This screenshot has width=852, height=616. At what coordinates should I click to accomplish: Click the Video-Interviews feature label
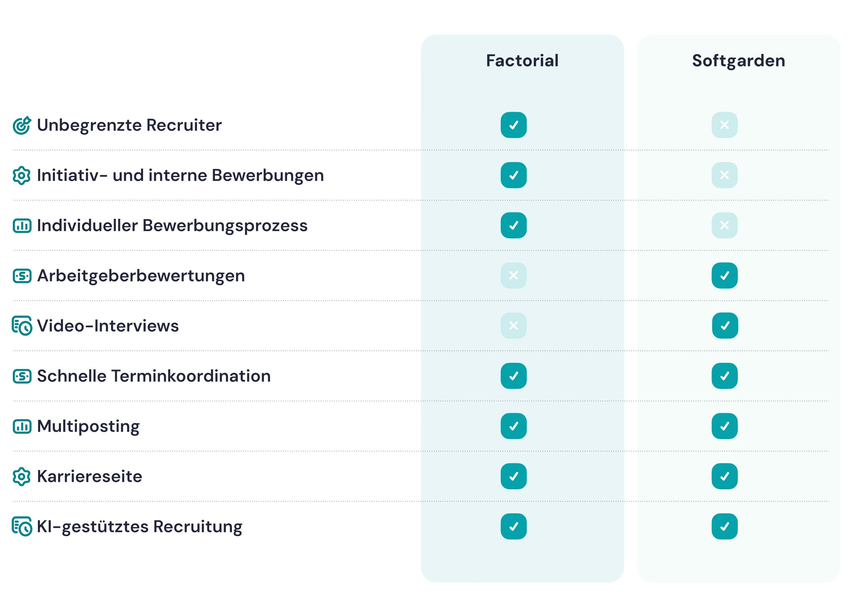pyautogui.click(x=108, y=326)
